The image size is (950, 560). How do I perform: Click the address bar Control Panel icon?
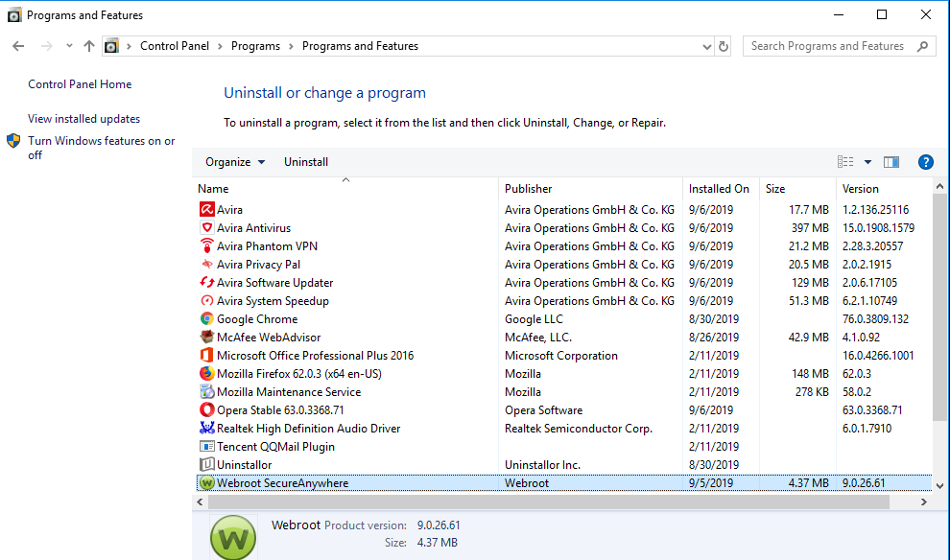(x=111, y=46)
